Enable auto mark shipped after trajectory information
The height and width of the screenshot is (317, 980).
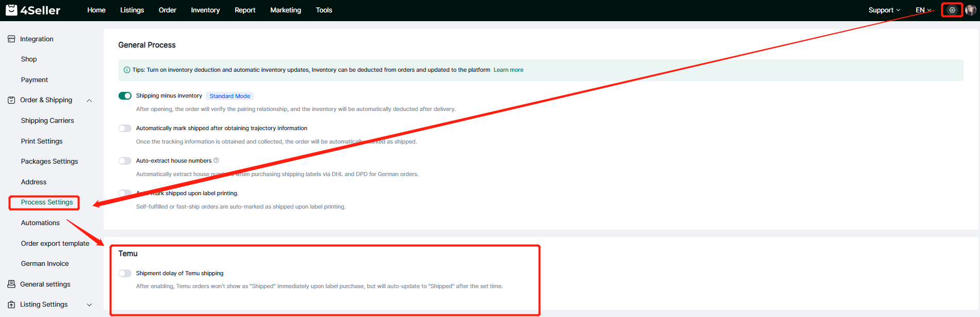pyautogui.click(x=125, y=128)
